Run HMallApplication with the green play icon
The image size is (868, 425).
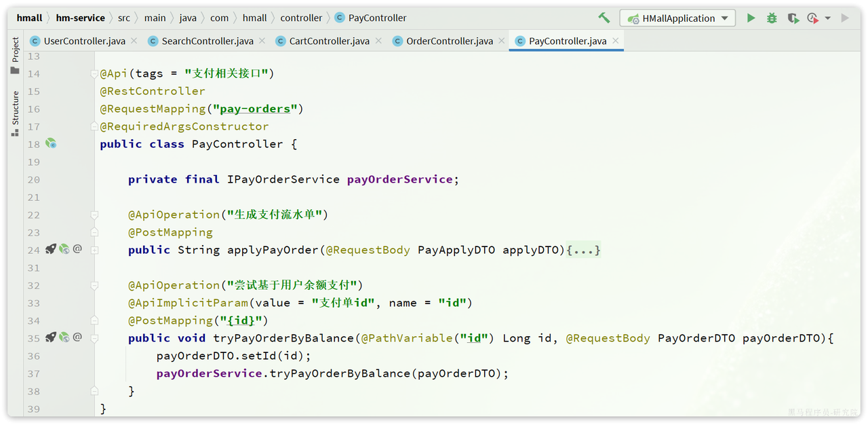(751, 18)
